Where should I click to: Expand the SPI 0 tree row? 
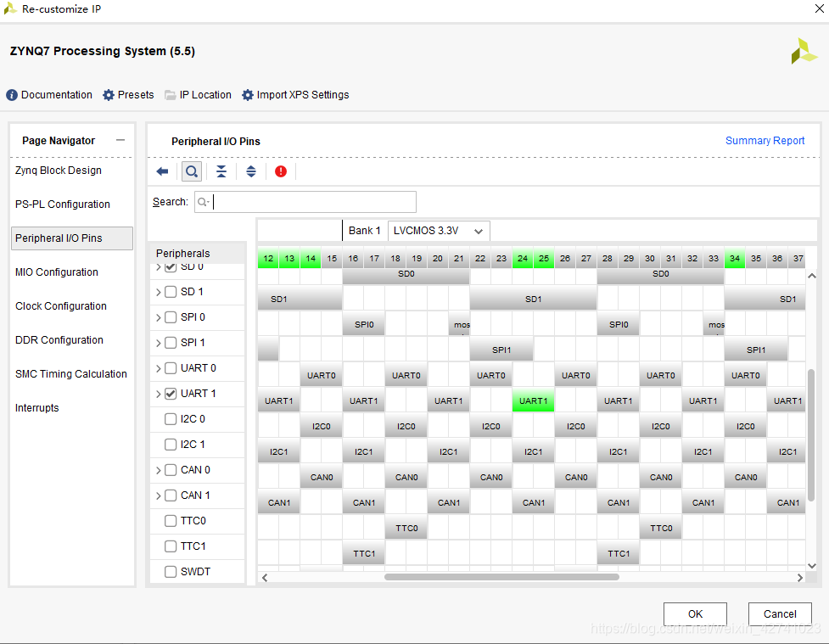(x=158, y=317)
